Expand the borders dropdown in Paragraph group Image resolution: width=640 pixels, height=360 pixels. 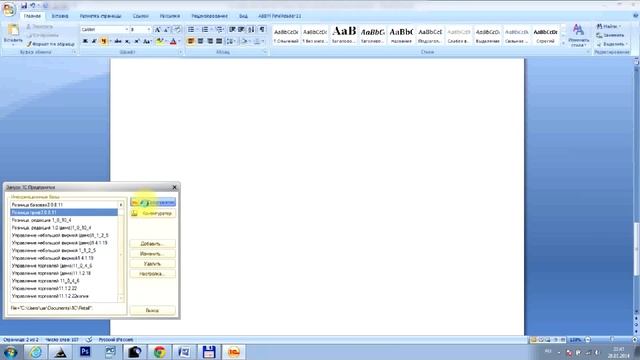point(262,41)
